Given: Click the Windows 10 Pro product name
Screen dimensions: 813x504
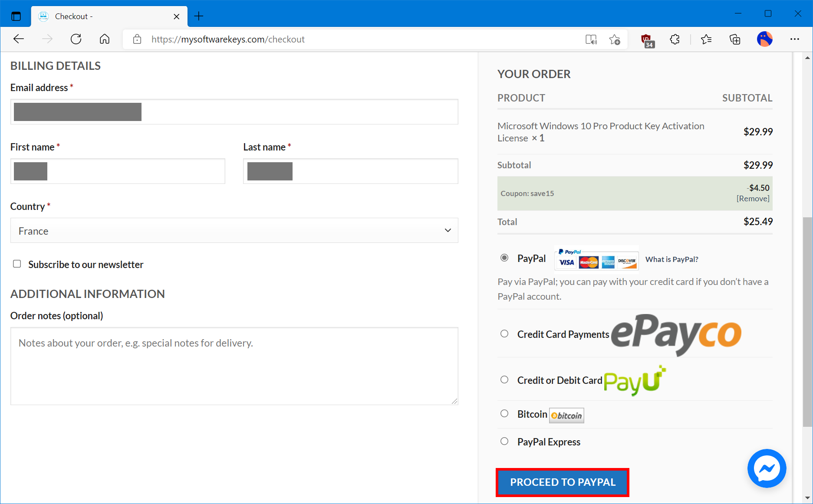Looking at the screenshot, I should (601, 132).
